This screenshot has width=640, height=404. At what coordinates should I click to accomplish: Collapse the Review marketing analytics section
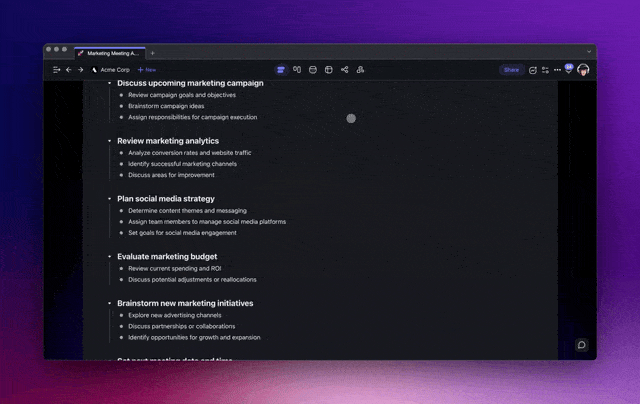pyautogui.click(x=110, y=141)
